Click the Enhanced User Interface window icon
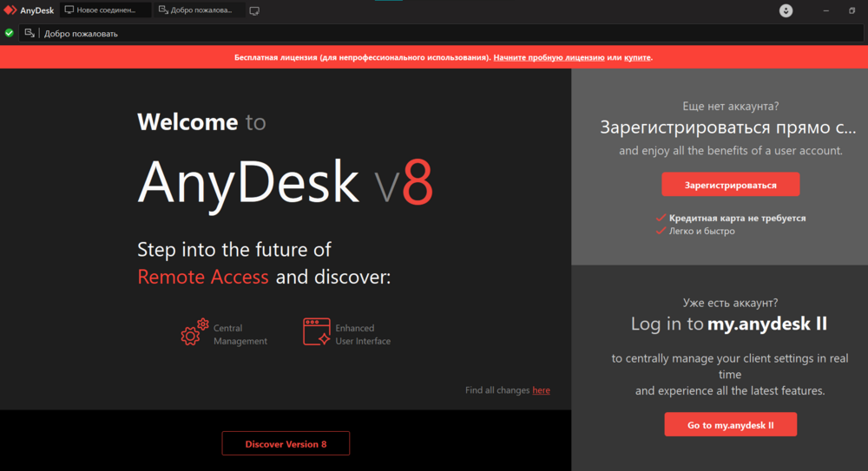The width and height of the screenshot is (868, 471). click(x=317, y=331)
